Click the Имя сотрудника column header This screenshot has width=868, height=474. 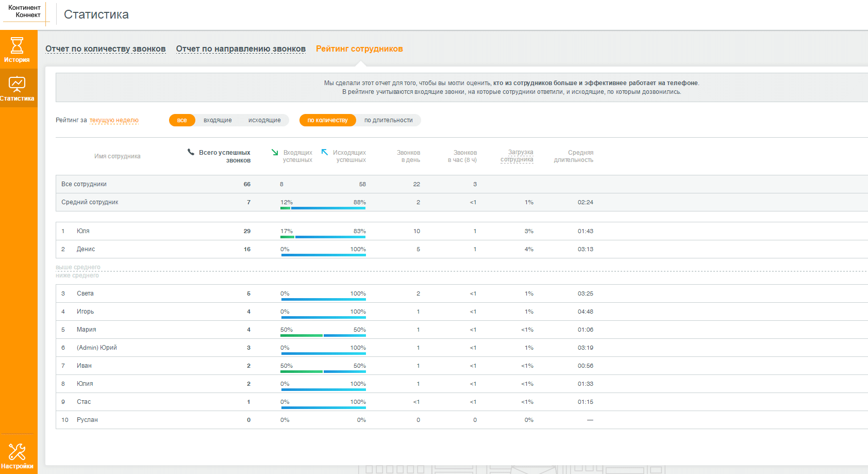[x=118, y=156]
